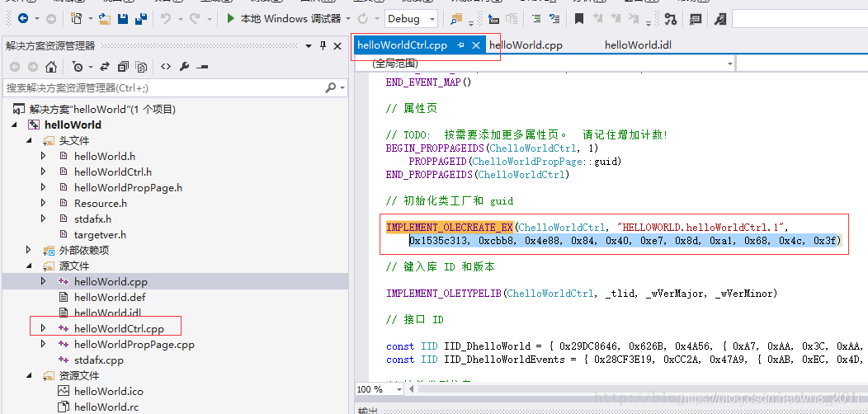868x414 pixels.
Task: Collapse the 资源文件 folder
Action: point(29,375)
